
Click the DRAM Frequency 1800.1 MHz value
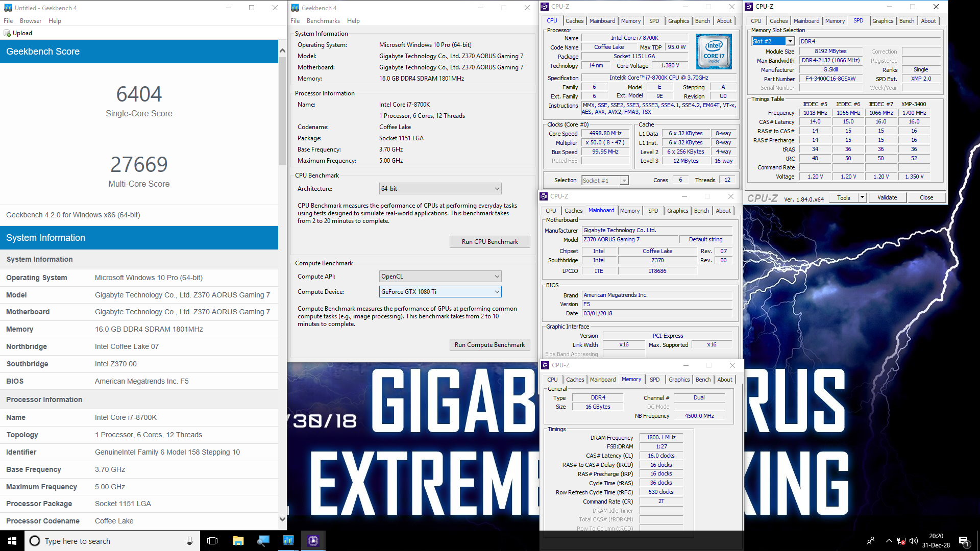(x=661, y=438)
